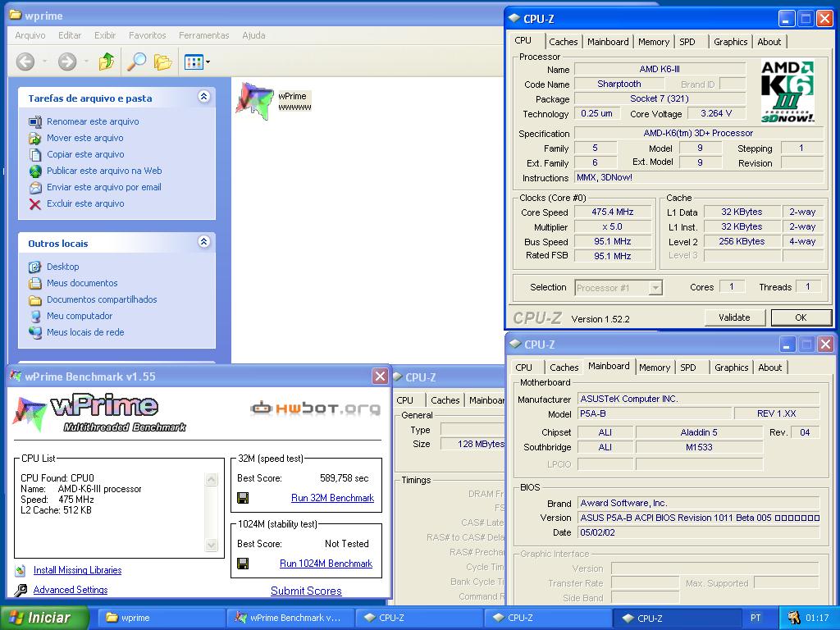Click the Publicar este arquivo na Web globe icon
The height and width of the screenshot is (630, 840).
[34, 171]
